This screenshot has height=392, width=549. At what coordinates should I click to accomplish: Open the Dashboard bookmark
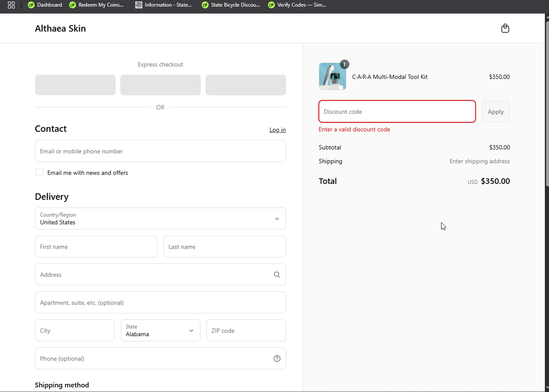(x=45, y=5)
